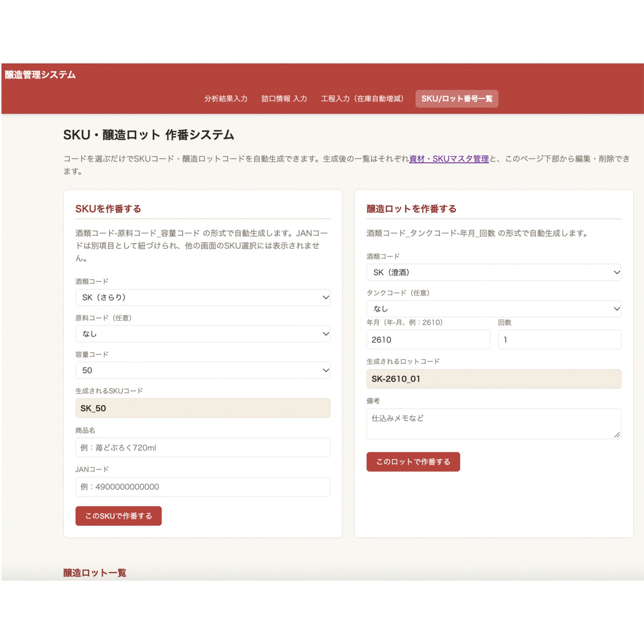Expand the 容量コード dropdown showing 50
The image size is (644, 644).
(x=203, y=370)
